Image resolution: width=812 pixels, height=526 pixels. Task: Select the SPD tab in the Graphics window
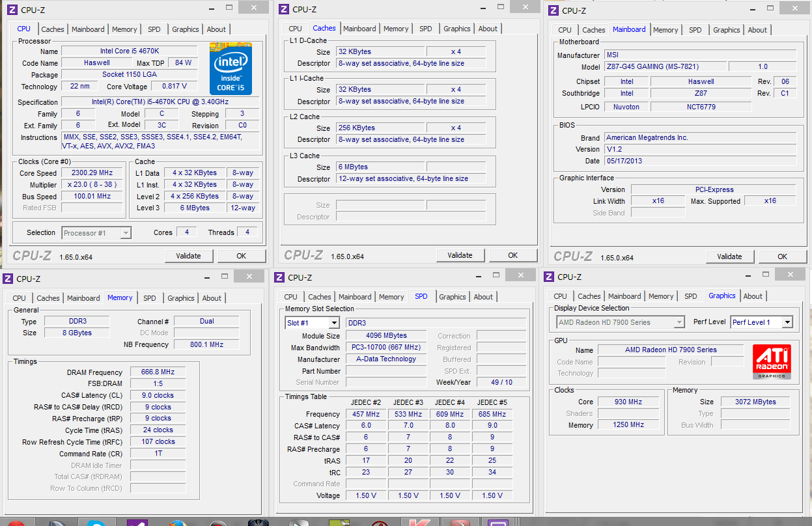(x=690, y=296)
